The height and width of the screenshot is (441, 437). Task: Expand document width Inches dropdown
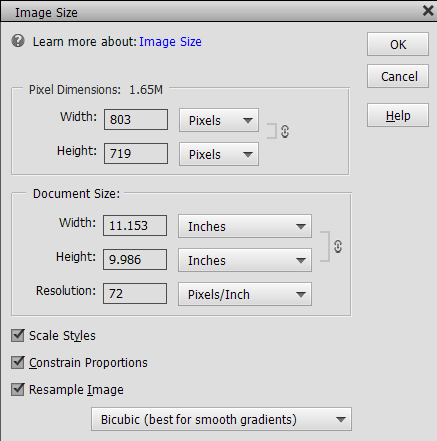[245, 226]
